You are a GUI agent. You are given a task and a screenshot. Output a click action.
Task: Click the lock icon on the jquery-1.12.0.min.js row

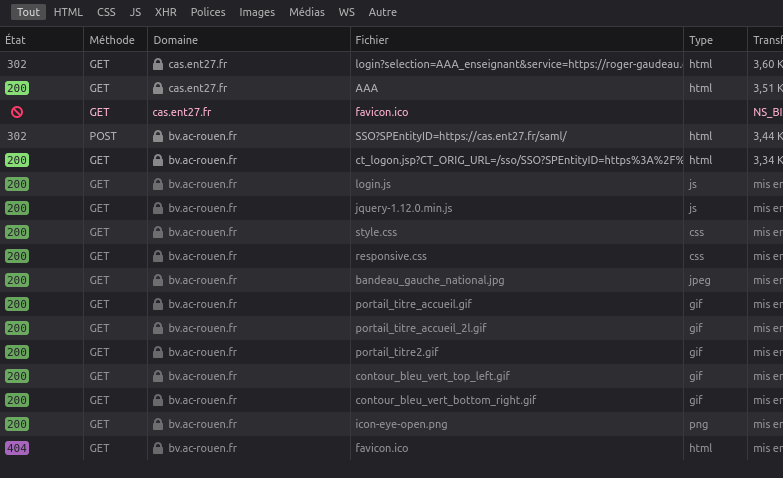coord(158,208)
